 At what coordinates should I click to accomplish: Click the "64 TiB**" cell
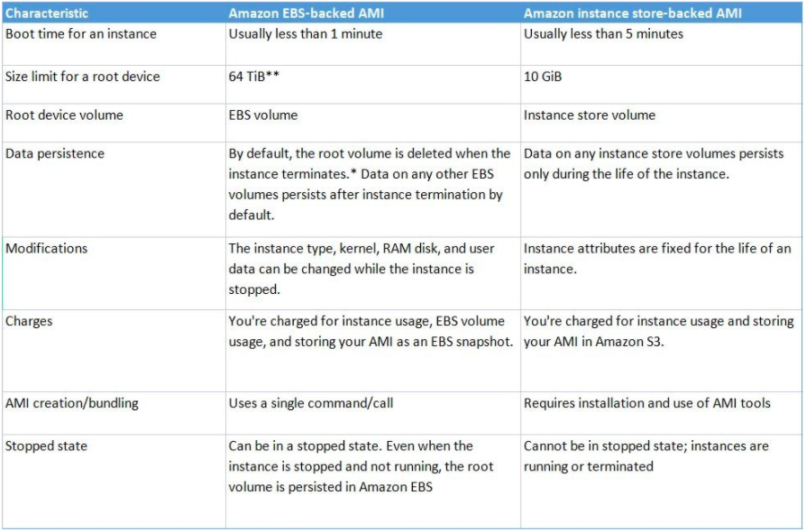coord(255,77)
